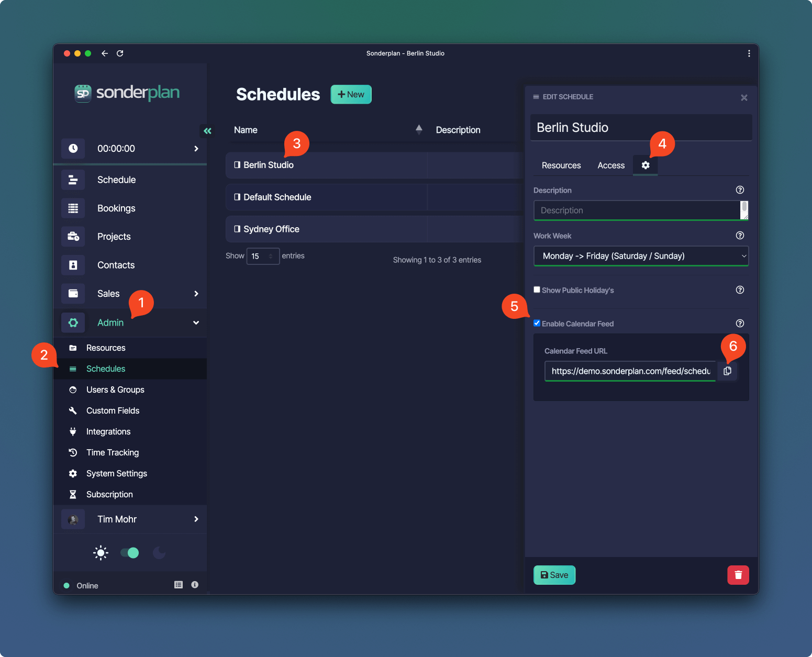Click the sonderplan logo
This screenshot has height=657, width=812.
point(127,93)
